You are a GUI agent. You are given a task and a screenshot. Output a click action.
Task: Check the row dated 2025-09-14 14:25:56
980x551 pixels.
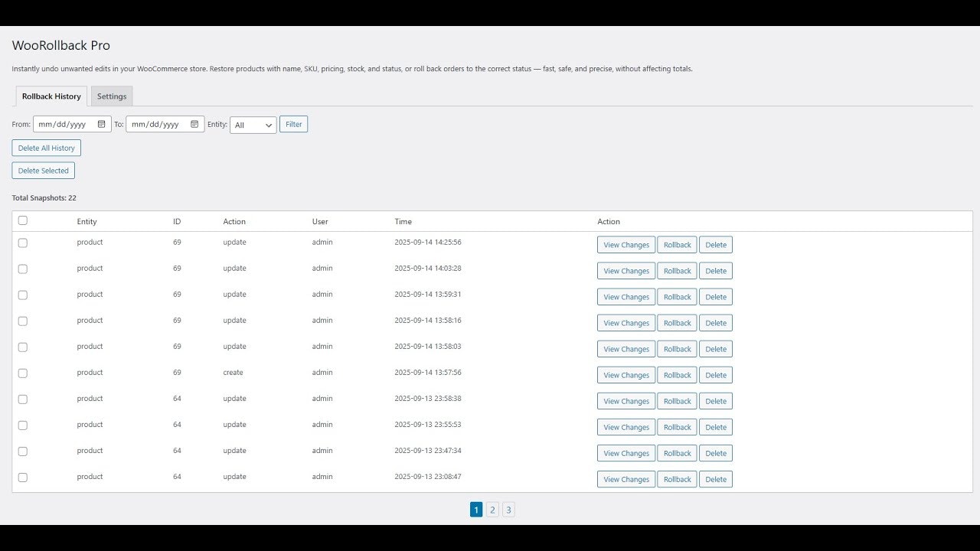(23, 243)
